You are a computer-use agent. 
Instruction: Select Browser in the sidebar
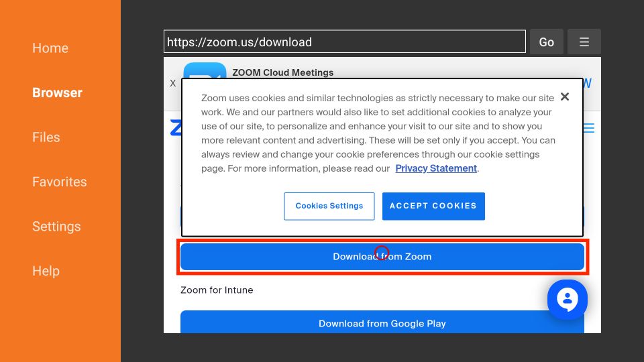tap(57, 93)
